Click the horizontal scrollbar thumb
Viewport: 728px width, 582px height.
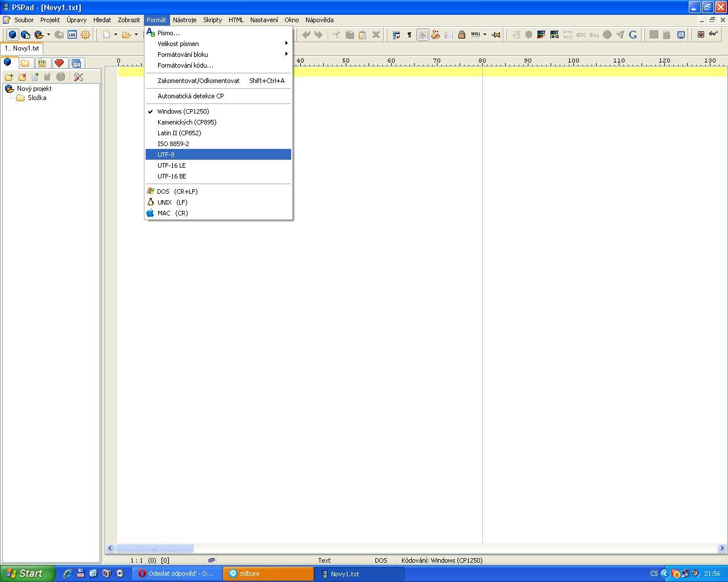(154, 548)
